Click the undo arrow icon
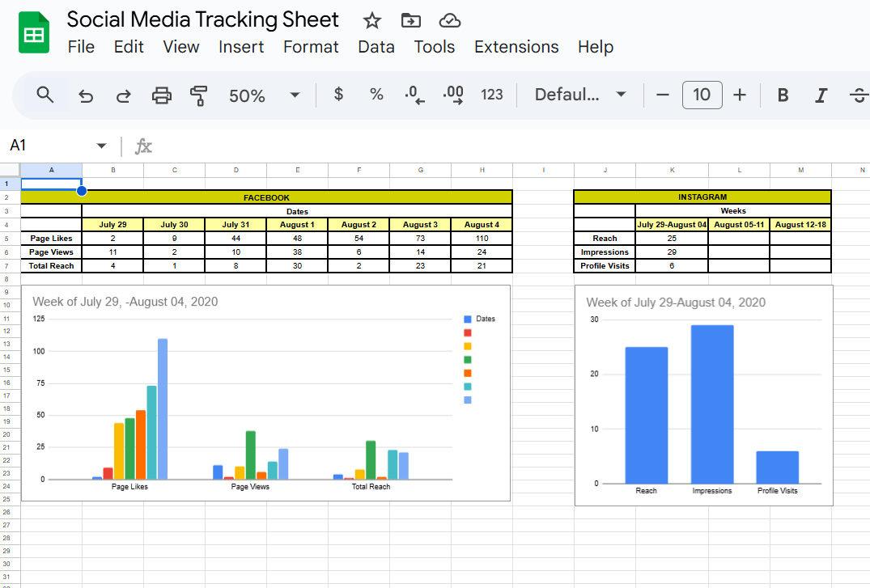 point(86,95)
